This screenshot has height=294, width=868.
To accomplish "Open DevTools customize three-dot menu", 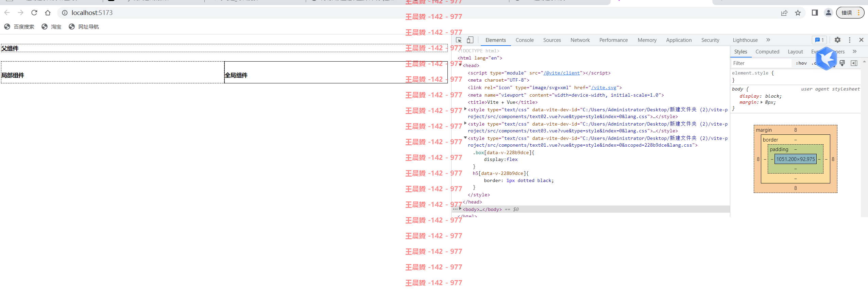I will [849, 40].
